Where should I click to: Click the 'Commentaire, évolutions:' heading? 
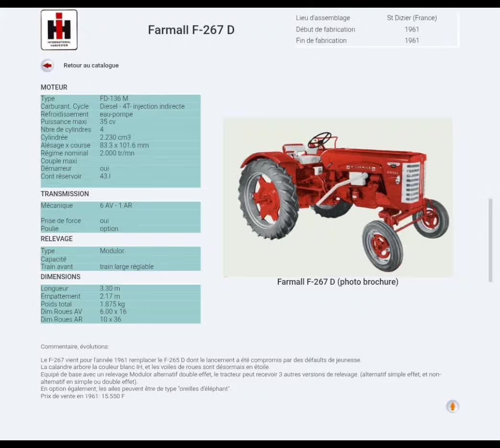click(x=75, y=347)
